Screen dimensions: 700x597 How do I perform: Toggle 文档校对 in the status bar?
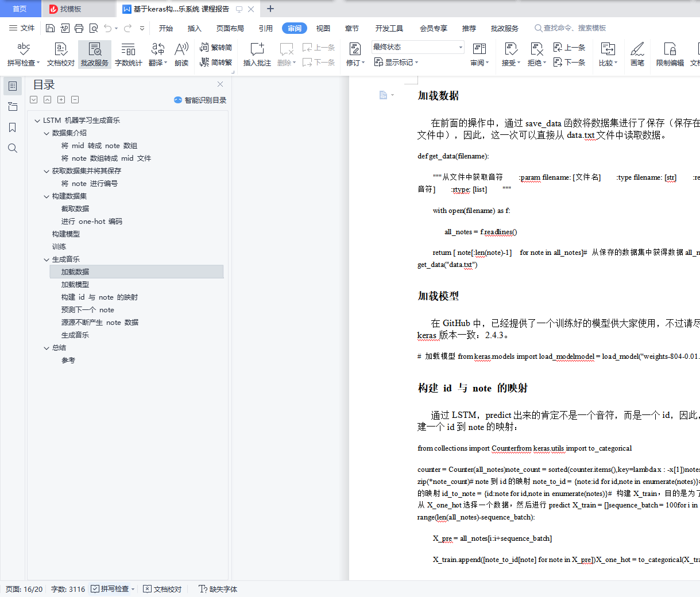[163, 589]
